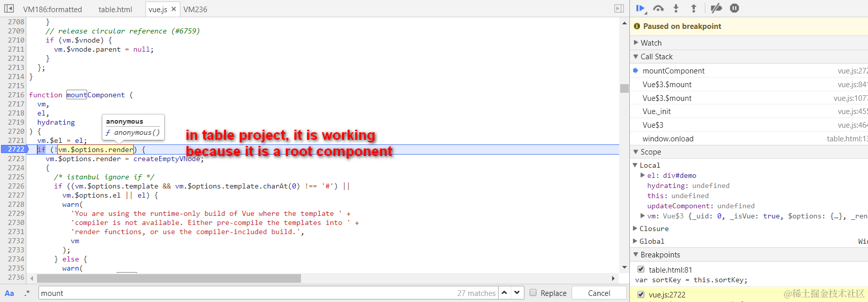This screenshot has width=868, height=302.
Task: Go to next search match
Action: coord(517,293)
